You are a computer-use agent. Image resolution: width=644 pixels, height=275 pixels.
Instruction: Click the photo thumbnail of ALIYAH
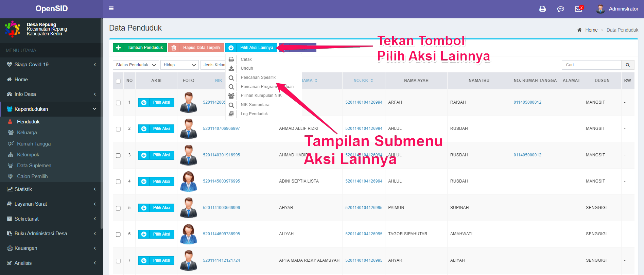pyautogui.click(x=189, y=234)
